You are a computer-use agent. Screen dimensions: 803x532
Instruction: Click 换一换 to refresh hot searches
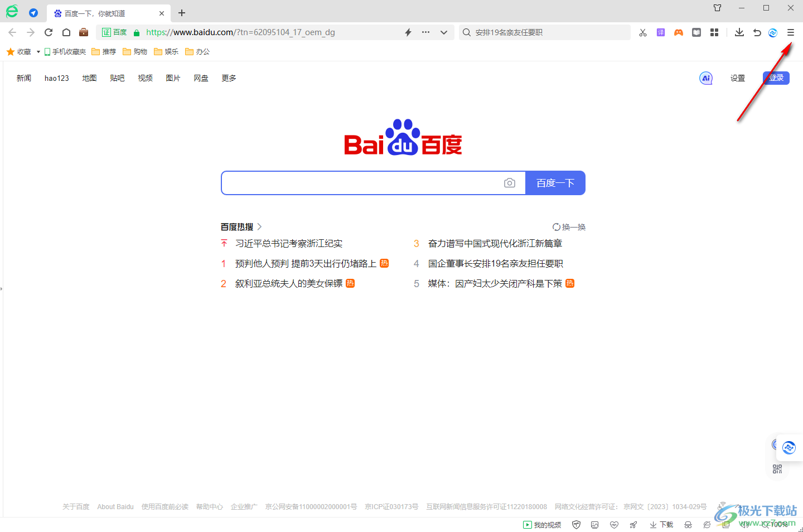[569, 227]
